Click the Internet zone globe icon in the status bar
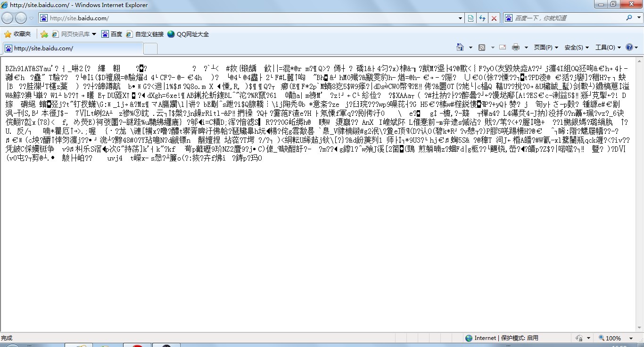The width and height of the screenshot is (644, 347). click(x=469, y=338)
